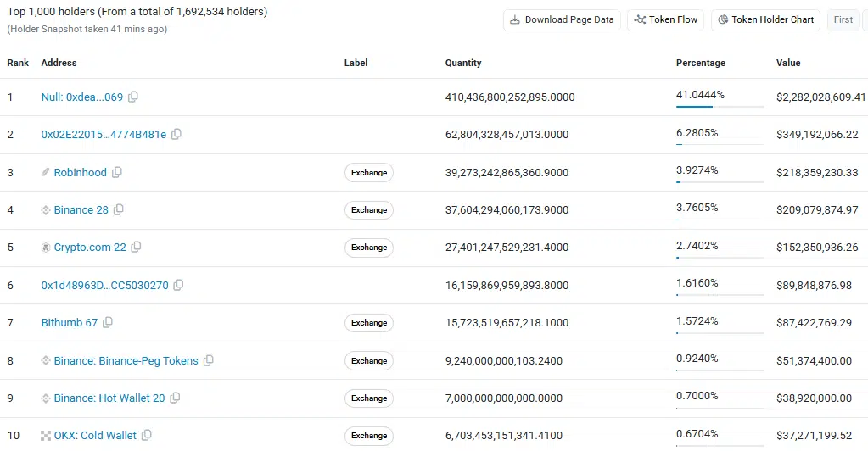This screenshot has width=868, height=451.
Task: Copy address 0x1d48963D...CC5030270
Action: (178, 285)
